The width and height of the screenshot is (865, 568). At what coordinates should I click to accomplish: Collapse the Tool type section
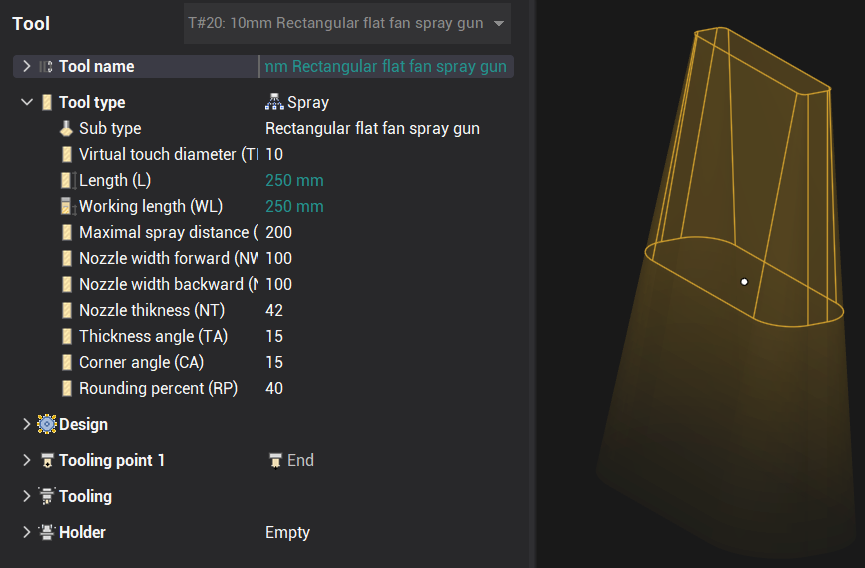[27, 103]
